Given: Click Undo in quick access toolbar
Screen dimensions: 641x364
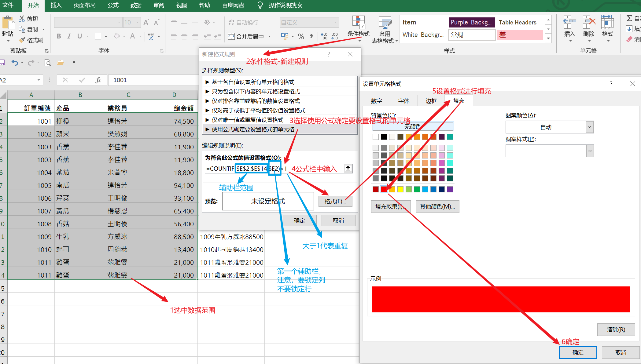Looking at the screenshot, I should (15, 63).
